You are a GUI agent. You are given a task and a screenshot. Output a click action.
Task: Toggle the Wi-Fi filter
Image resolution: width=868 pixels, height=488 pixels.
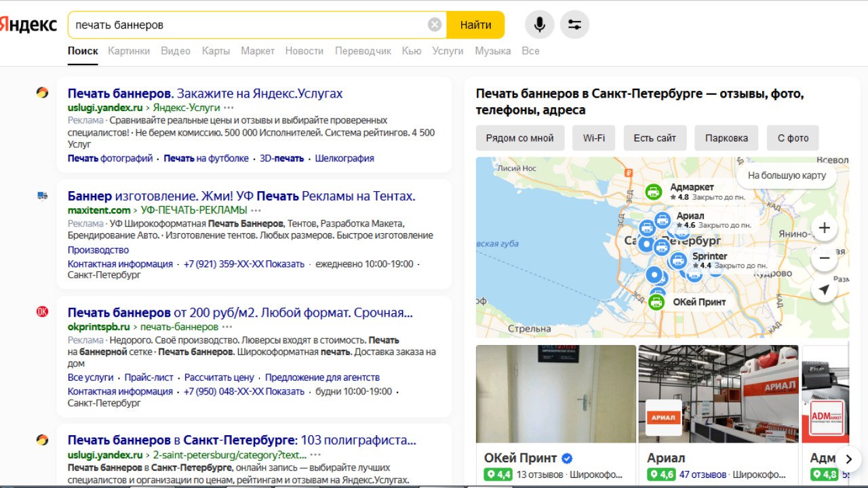594,138
